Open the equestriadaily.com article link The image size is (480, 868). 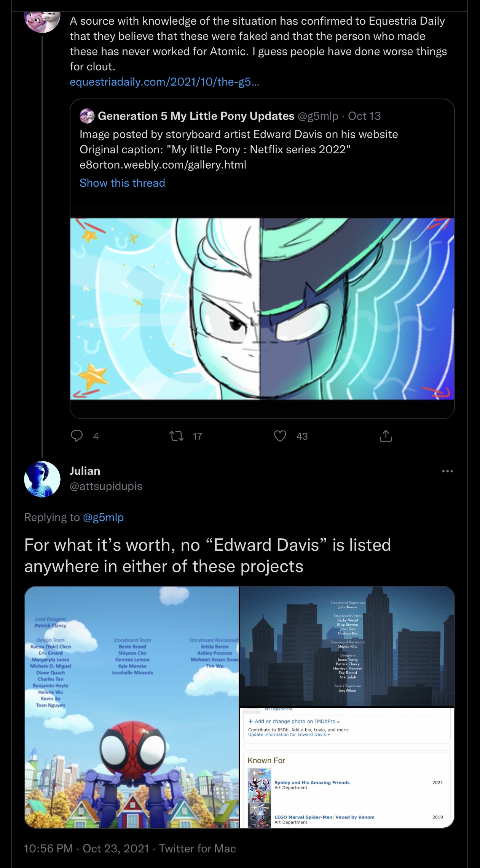click(164, 82)
